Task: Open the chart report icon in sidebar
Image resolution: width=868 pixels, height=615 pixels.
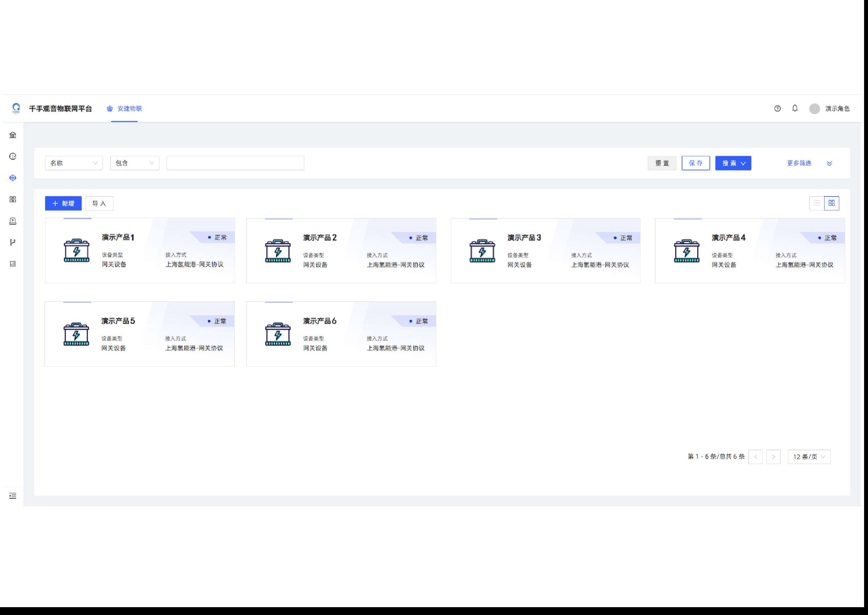Action: pyautogui.click(x=12, y=264)
